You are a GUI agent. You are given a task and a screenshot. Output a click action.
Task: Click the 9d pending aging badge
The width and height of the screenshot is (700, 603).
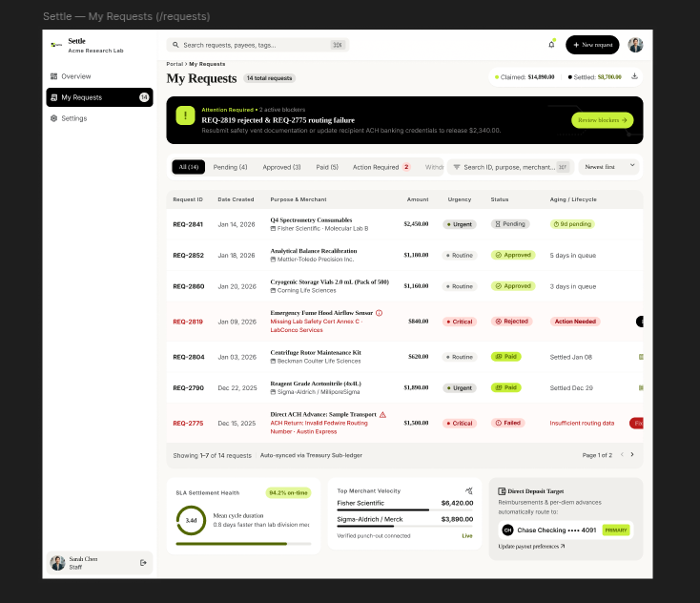[x=572, y=224]
